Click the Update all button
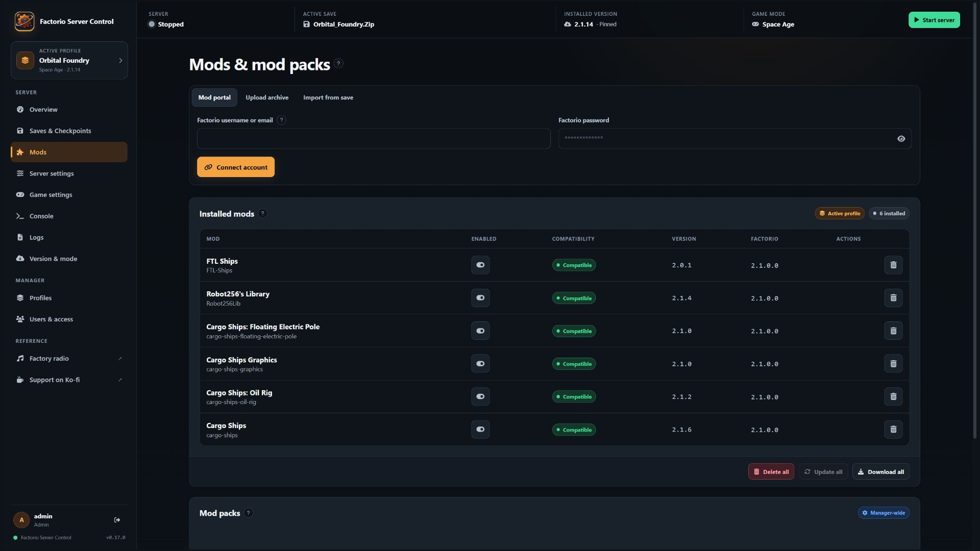Screen dimensions: 980x551 tap(823, 472)
